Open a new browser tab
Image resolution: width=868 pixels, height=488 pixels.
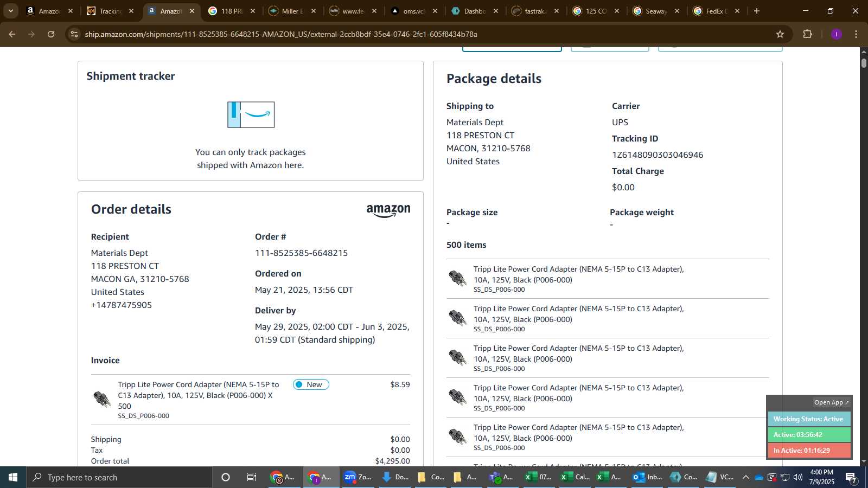[x=757, y=11]
